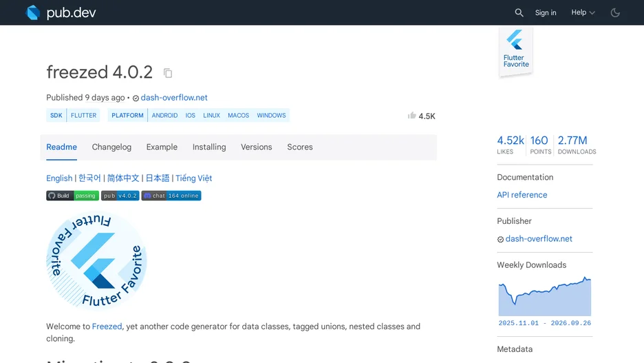Open the API reference link
The width and height of the screenshot is (644, 363).
(x=522, y=195)
